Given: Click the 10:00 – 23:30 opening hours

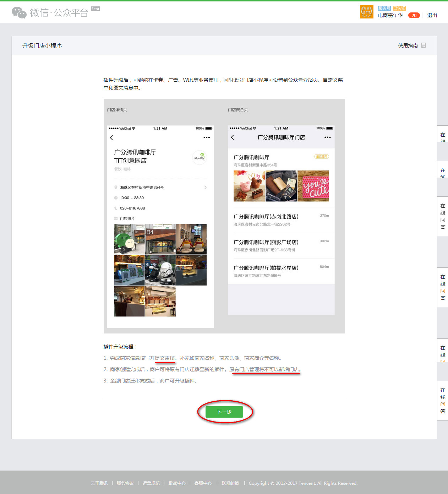Looking at the screenshot, I should pos(132,198).
